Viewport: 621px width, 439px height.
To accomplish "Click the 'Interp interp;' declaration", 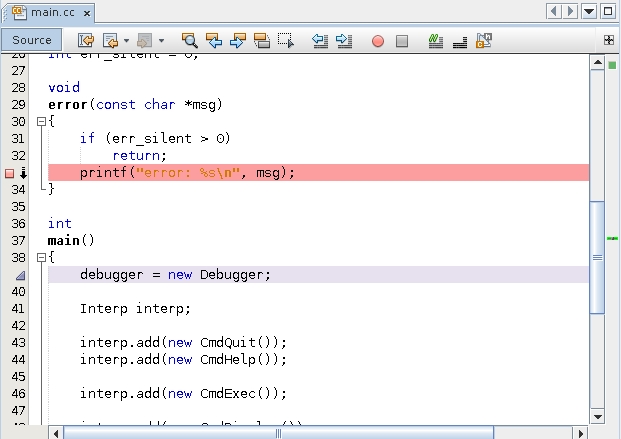I will coord(135,309).
